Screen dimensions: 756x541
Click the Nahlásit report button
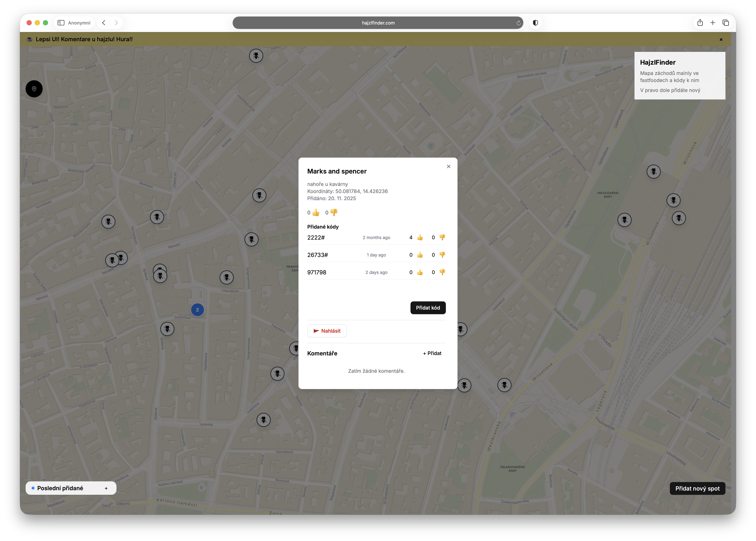click(327, 331)
